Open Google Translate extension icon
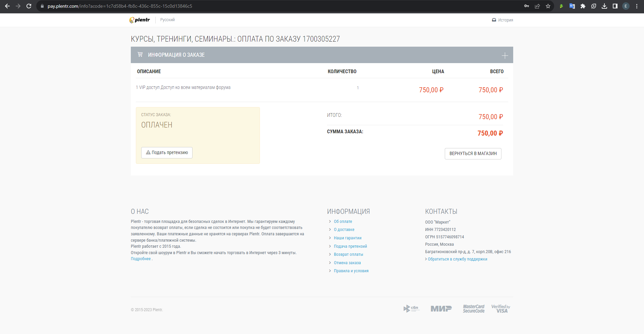 [572, 6]
